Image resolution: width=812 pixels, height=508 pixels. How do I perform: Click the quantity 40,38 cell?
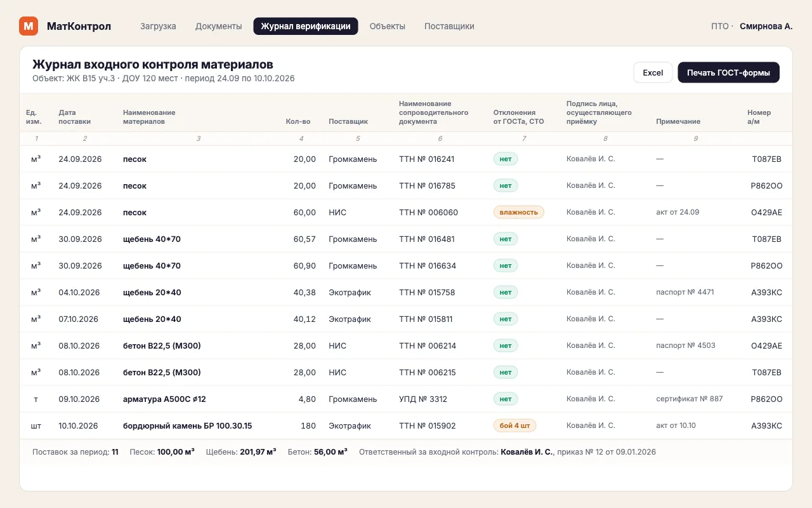click(304, 292)
